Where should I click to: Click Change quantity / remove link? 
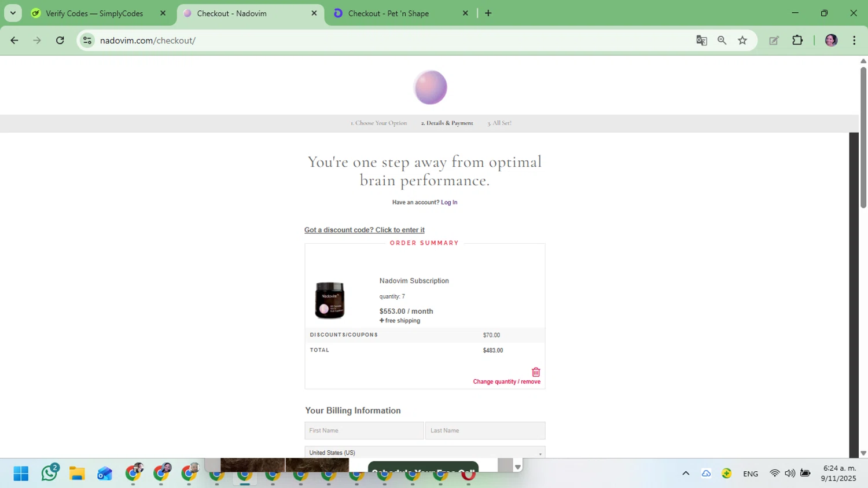click(x=507, y=382)
